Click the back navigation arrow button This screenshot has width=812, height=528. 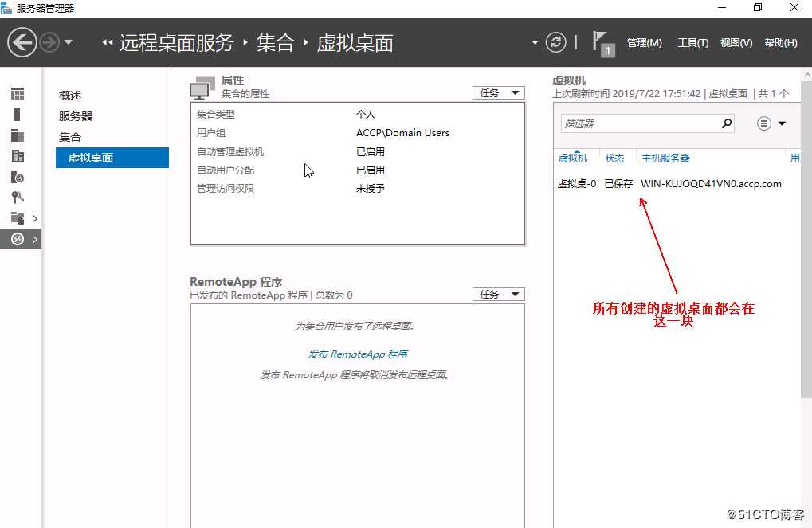pyautogui.click(x=22, y=42)
